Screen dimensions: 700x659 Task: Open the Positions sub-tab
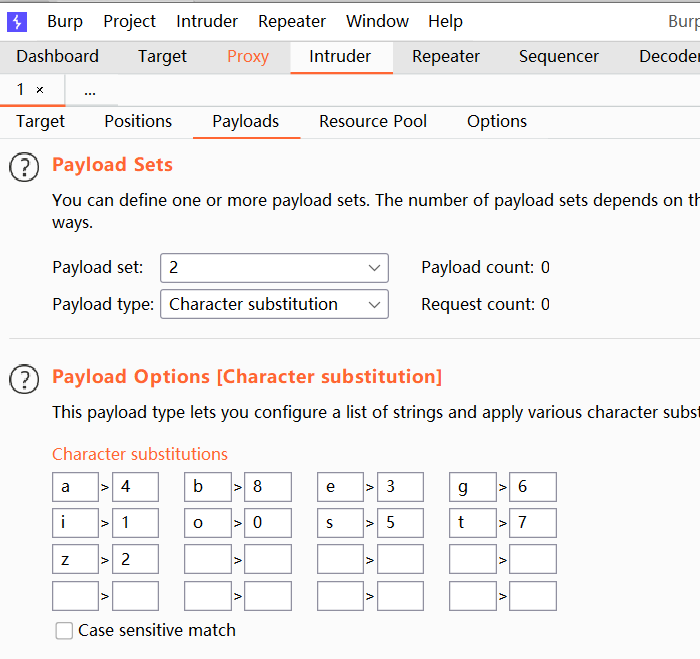(138, 121)
